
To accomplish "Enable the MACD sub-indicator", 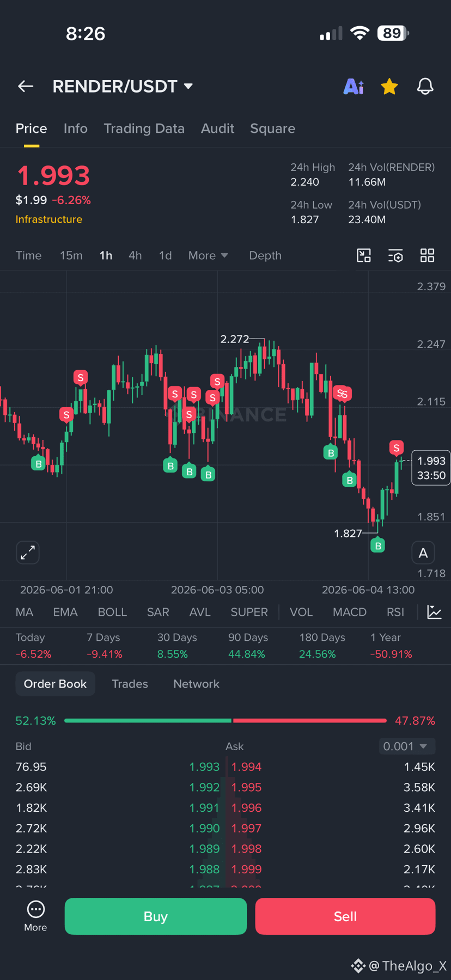I will coord(350,612).
